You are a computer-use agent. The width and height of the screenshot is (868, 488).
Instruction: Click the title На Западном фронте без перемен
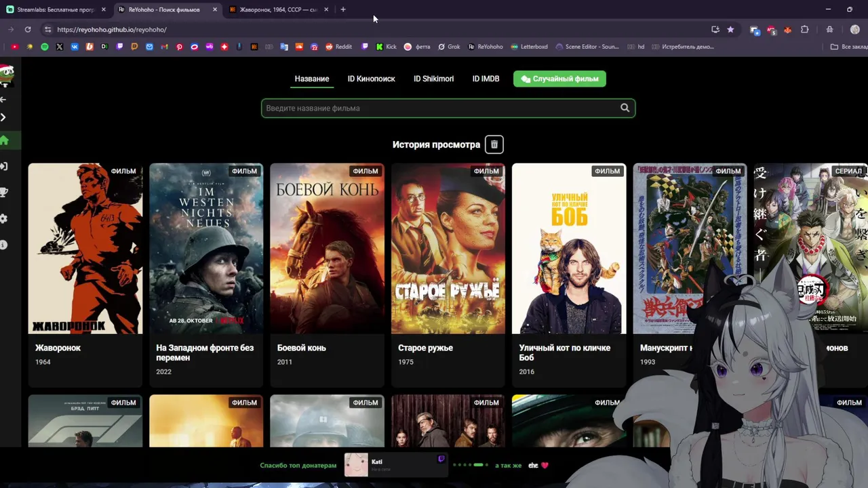click(205, 352)
